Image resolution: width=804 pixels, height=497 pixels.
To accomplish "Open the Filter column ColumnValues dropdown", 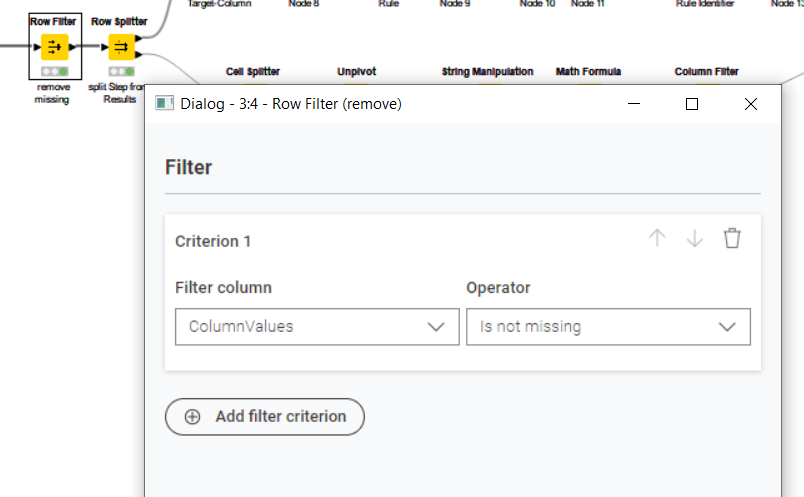I will 317,327.
